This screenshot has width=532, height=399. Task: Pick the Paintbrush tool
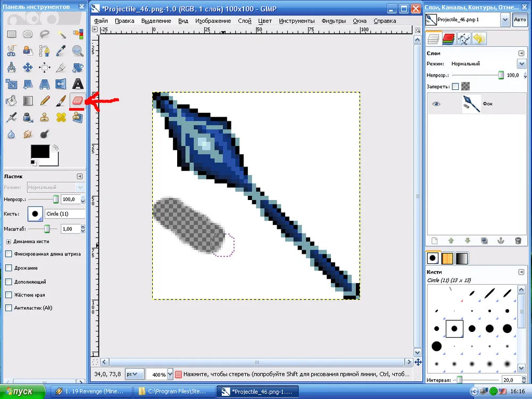click(x=61, y=101)
